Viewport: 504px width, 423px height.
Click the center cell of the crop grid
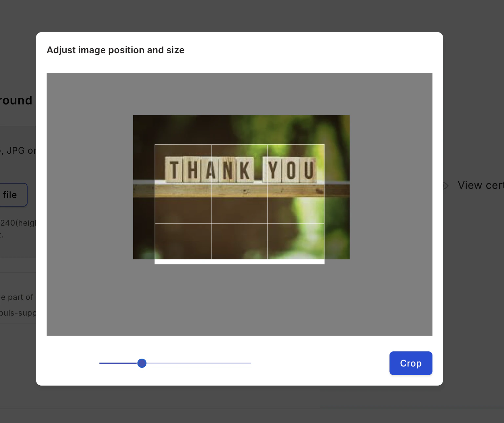coord(240,204)
